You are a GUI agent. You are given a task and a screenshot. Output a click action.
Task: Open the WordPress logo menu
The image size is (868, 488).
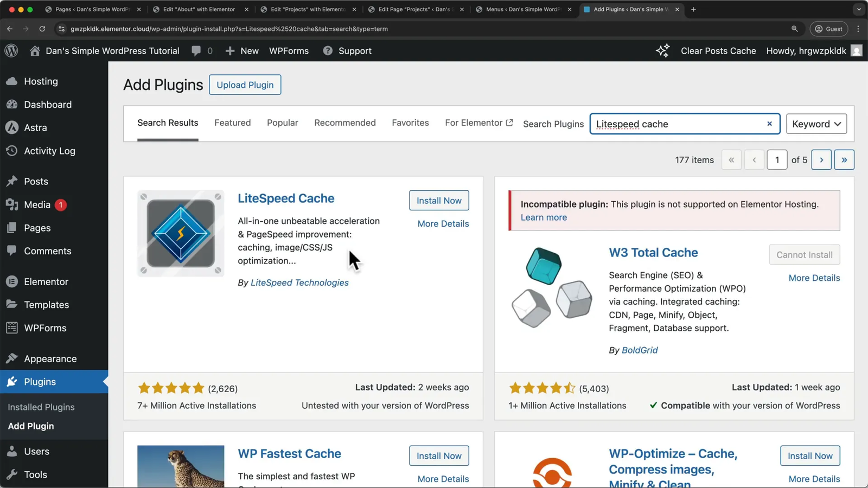pyautogui.click(x=11, y=50)
